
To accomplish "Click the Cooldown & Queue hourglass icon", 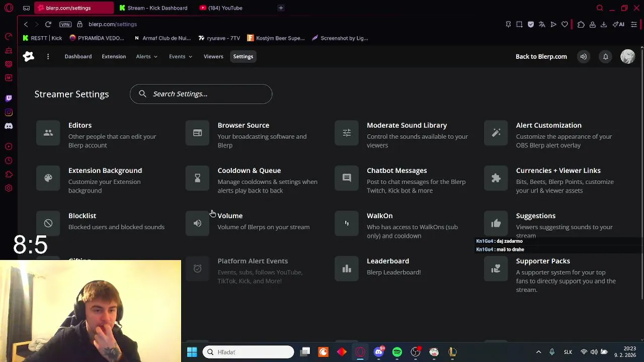I will click(197, 178).
